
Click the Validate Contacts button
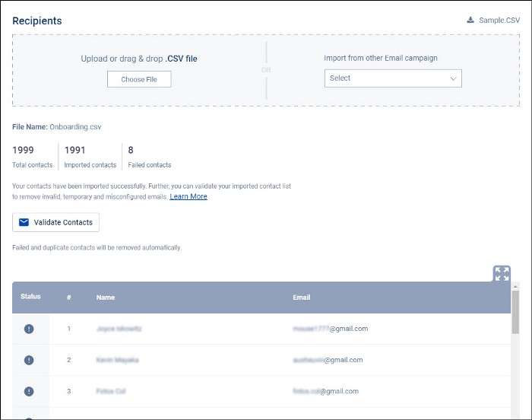tap(55, 222)
